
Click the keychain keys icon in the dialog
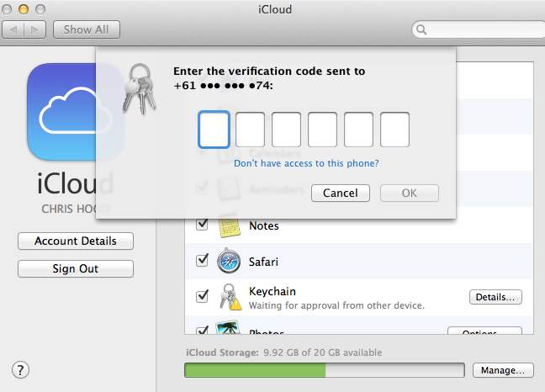pos(140,88)
